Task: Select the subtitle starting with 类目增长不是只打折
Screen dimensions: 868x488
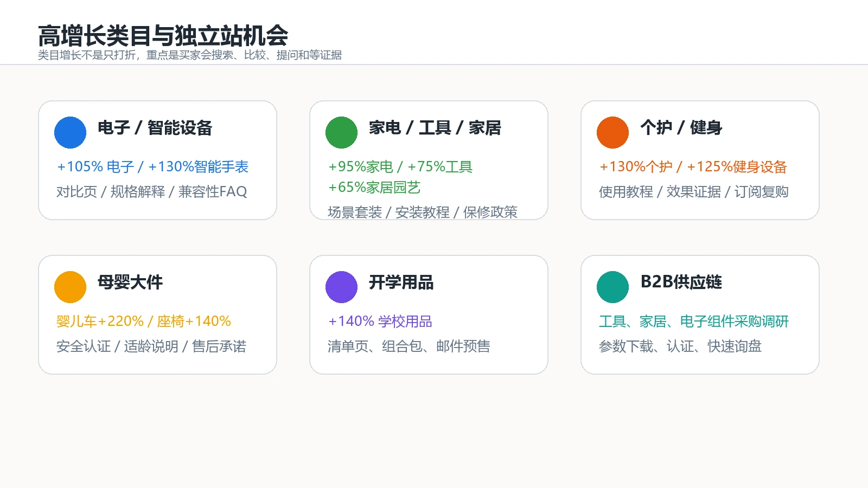Action: pyautogui.click(x=190, y=55)
